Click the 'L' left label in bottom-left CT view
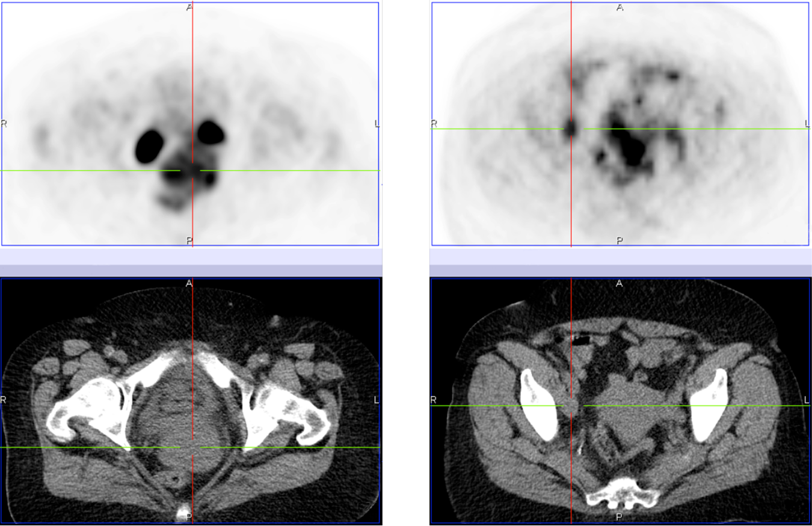The width and height of the screenshot is (812, 526). [x=377, y=400]
